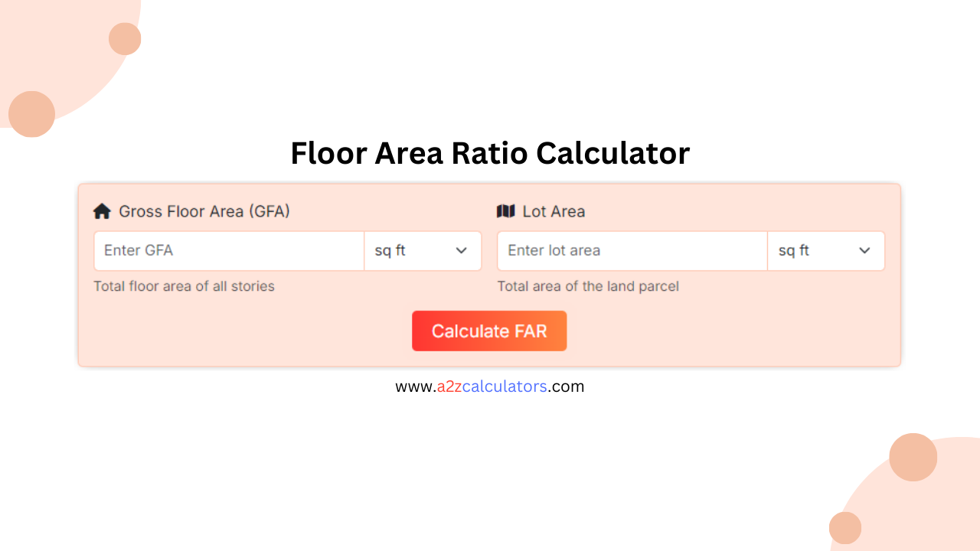Viewport: 980px width, 551px height.
Task: Click the decorative circle in the bottom-right corner
Action: (913, 457)
